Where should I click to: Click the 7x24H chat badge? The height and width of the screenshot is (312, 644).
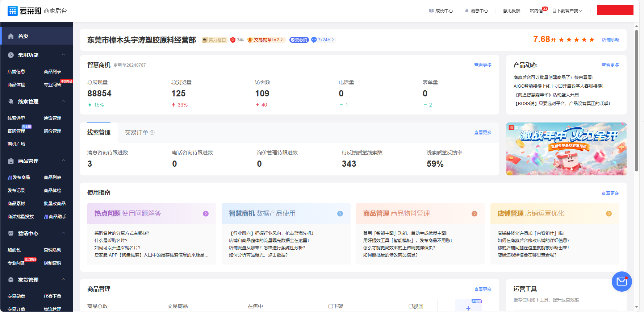tap(323, 40)
